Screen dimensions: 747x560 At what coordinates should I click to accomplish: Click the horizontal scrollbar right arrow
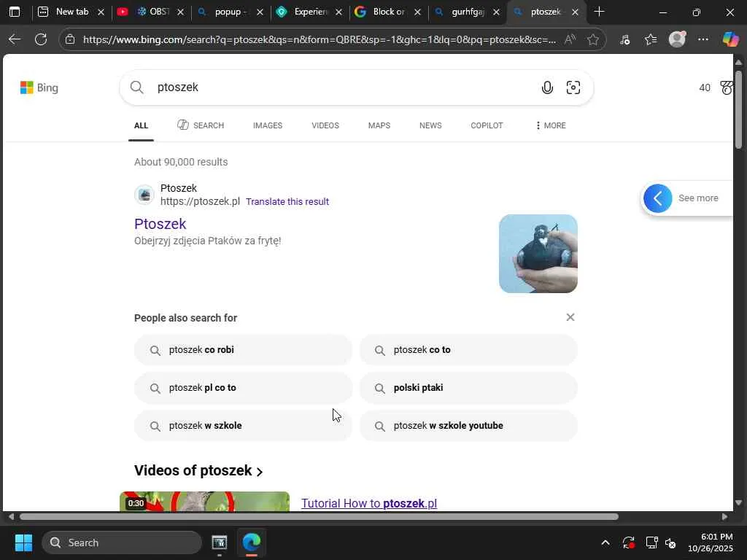[x=724, y=517]
